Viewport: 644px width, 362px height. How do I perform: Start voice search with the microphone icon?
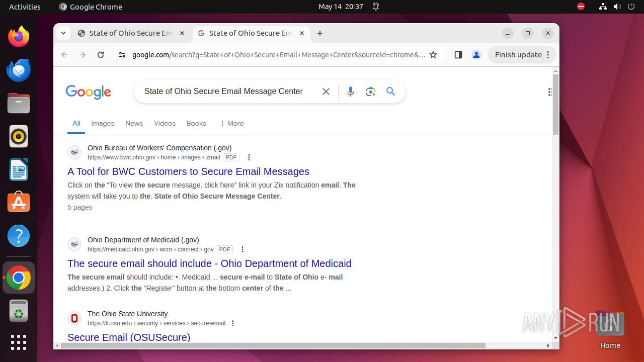(x=351, y=92)
